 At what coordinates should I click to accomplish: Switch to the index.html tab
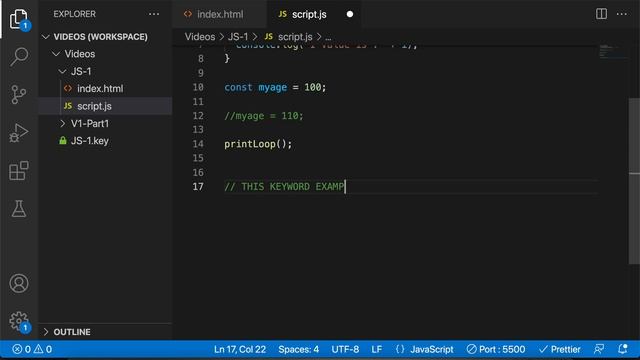tap(219, 14)
